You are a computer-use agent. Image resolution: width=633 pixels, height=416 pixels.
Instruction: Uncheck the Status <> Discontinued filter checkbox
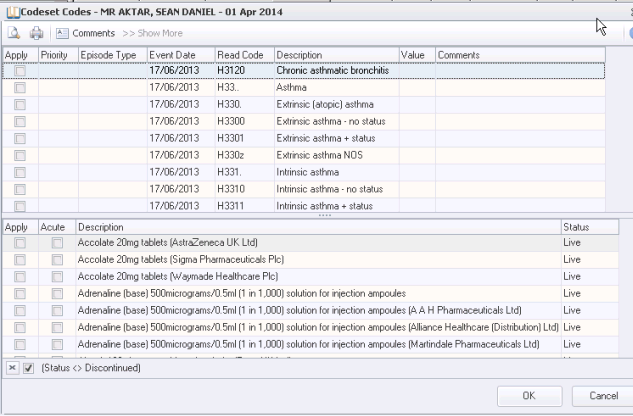coord(27,368)
